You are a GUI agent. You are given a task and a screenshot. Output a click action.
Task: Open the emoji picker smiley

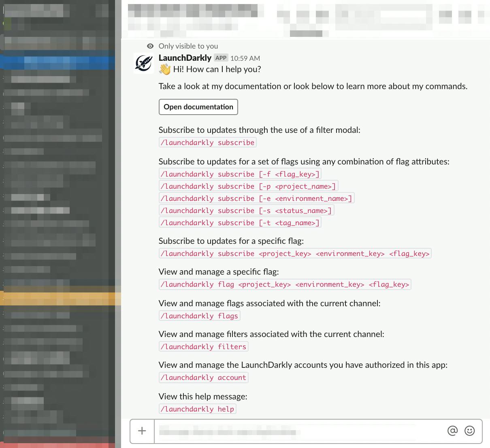tap(469, 431)
